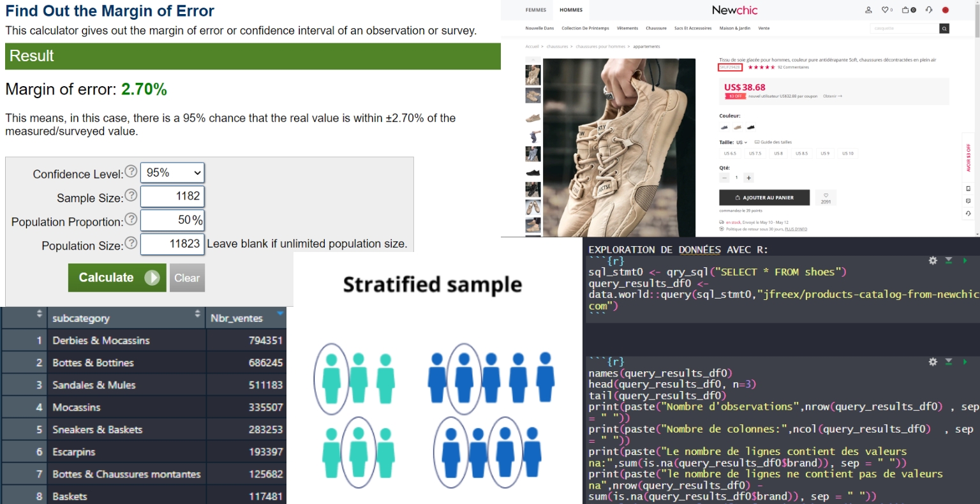The image size is (980, 504).
Task: Sort the table by subcategory column arrows
Action: (x=197, y=315)
